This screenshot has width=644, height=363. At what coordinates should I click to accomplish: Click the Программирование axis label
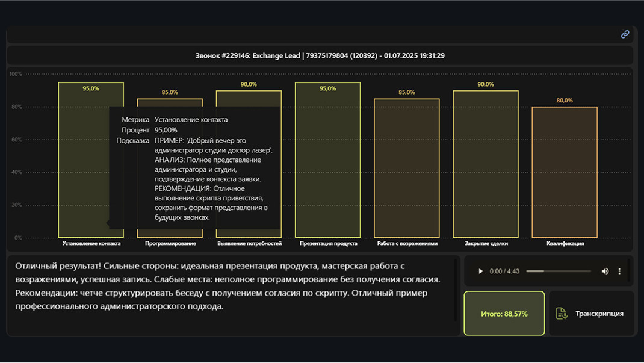(x=170, y=244)
